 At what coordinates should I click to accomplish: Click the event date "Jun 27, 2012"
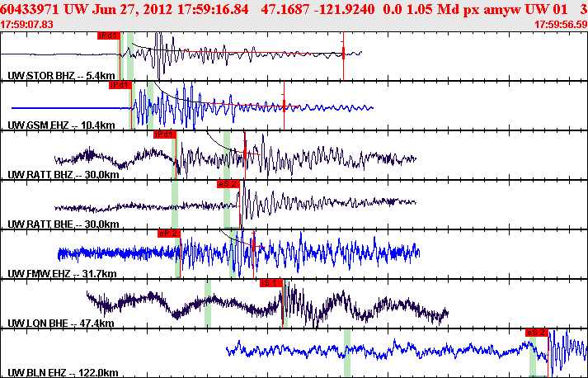[x=133, y=9]
